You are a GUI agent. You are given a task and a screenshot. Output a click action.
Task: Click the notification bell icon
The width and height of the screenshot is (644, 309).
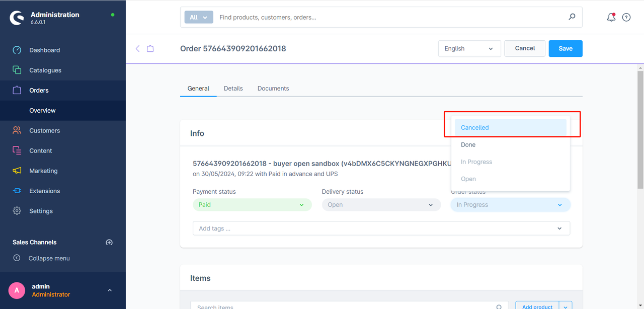click(x=611, y=17)
